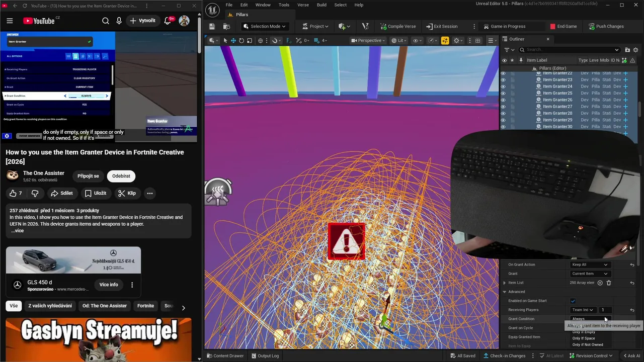Select Only If Space grant condition option

[584, 338]
